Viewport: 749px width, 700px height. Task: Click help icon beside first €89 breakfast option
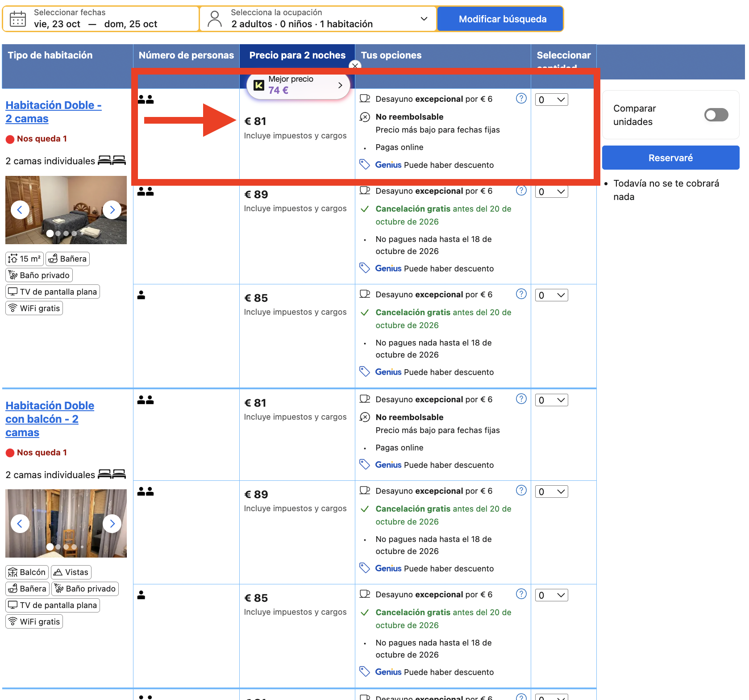click(521, 190)
